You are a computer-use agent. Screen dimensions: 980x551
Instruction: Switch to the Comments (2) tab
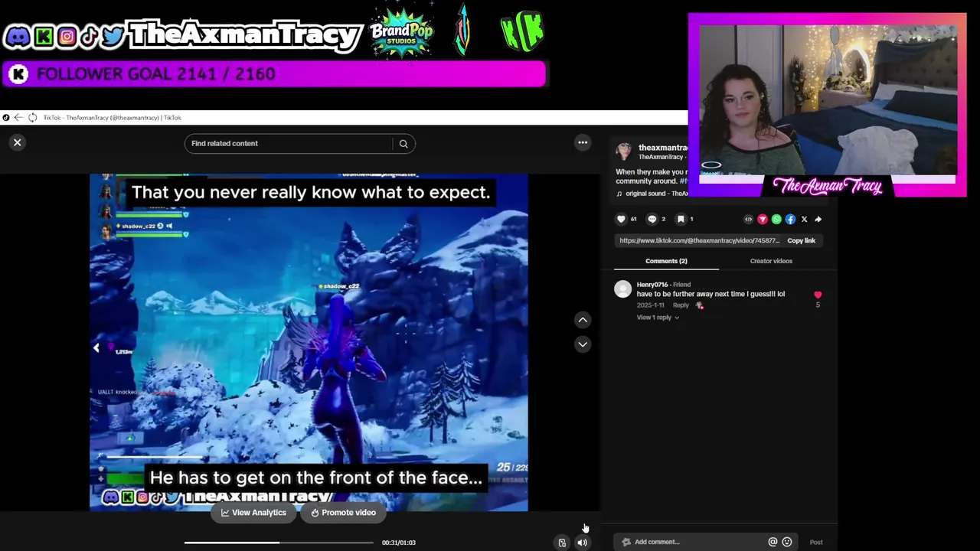click(x=666, y=261)
